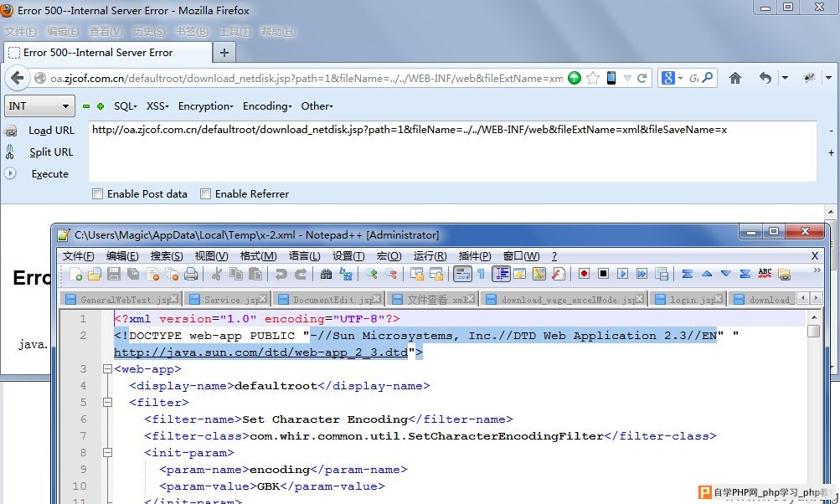This screenshot has height=504, width=840.
Task: Open search engine selector dropdown arrow
Action: coord(680,78)
